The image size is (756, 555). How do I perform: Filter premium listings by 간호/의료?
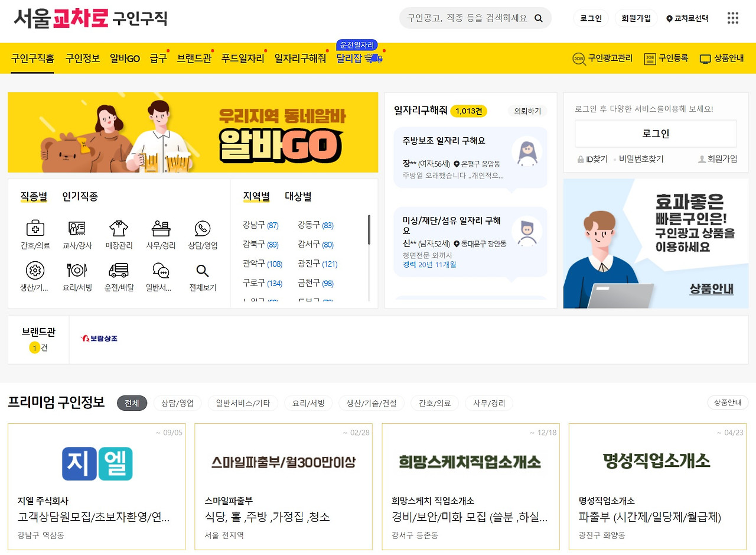tap(435, 403)
